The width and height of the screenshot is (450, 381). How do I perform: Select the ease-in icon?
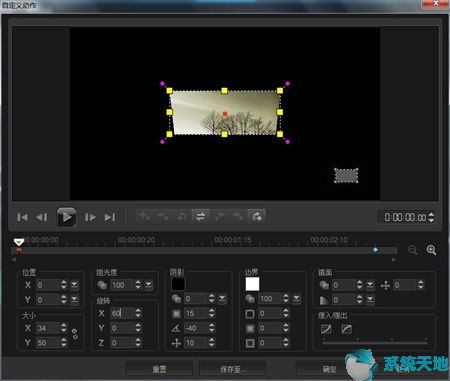tap(326, 329)
